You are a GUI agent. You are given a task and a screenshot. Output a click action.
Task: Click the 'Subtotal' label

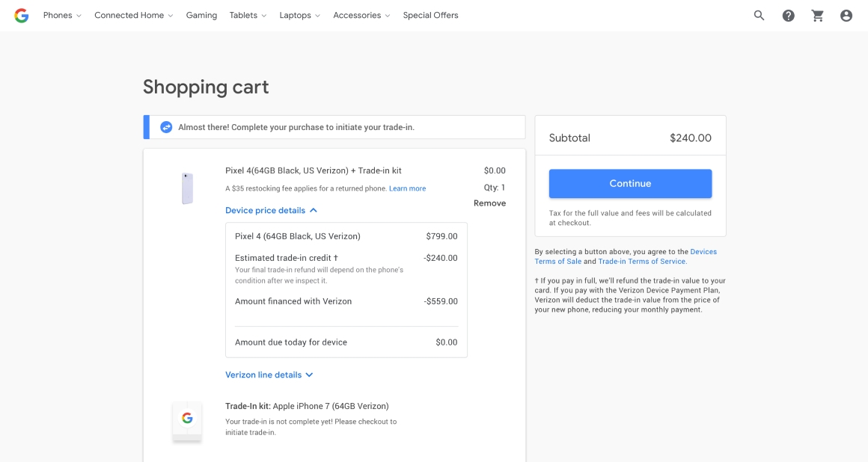coord(569,138)
